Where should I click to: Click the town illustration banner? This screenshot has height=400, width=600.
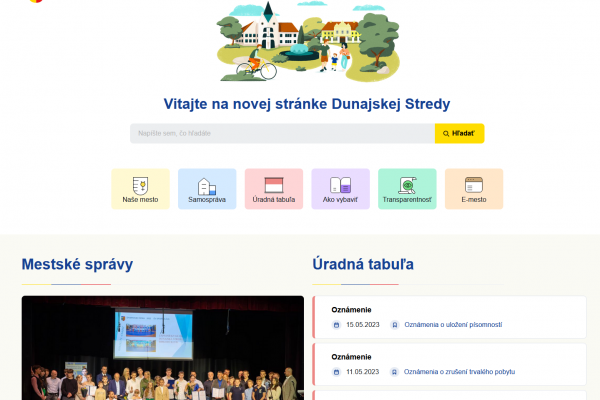tap(308, 41)
